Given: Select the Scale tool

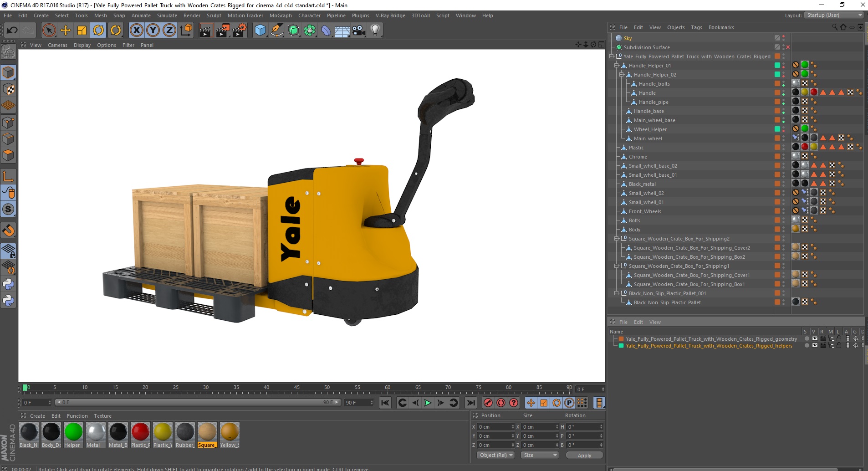Looking at the screenshot, I should pos(82,30).
